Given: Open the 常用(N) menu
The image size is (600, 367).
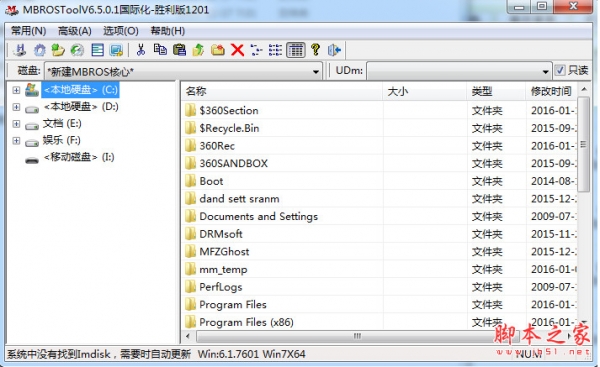Looking at the screenshot, I should click(x=28, y=31).
